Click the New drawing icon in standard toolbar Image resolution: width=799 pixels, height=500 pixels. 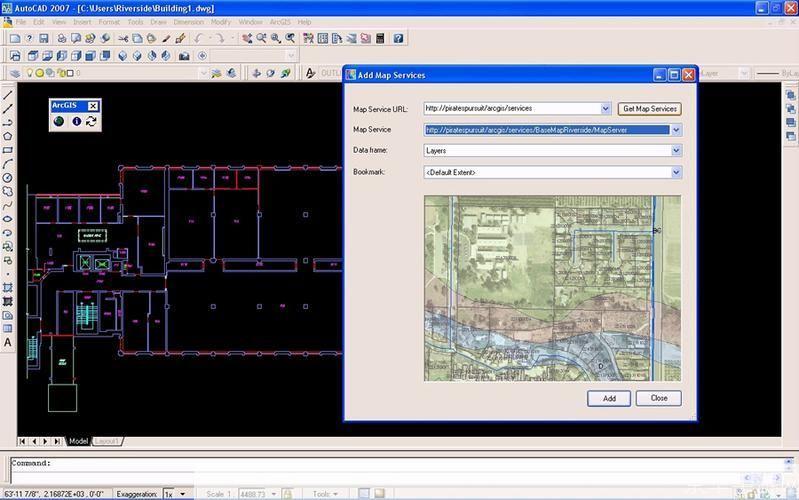pos(15,38)
